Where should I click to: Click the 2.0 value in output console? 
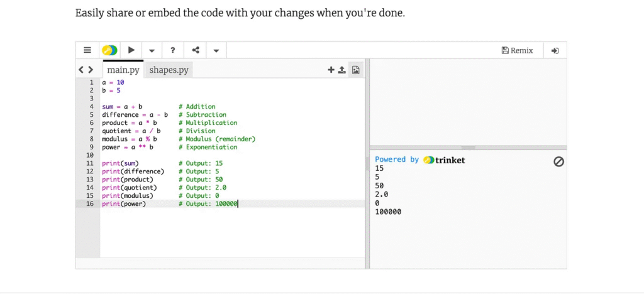(x=382, y=194)
